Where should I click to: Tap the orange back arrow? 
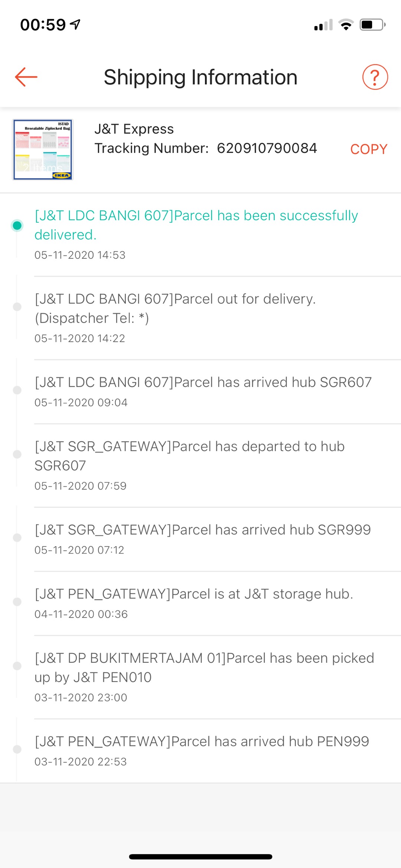[x=26, y=77]
